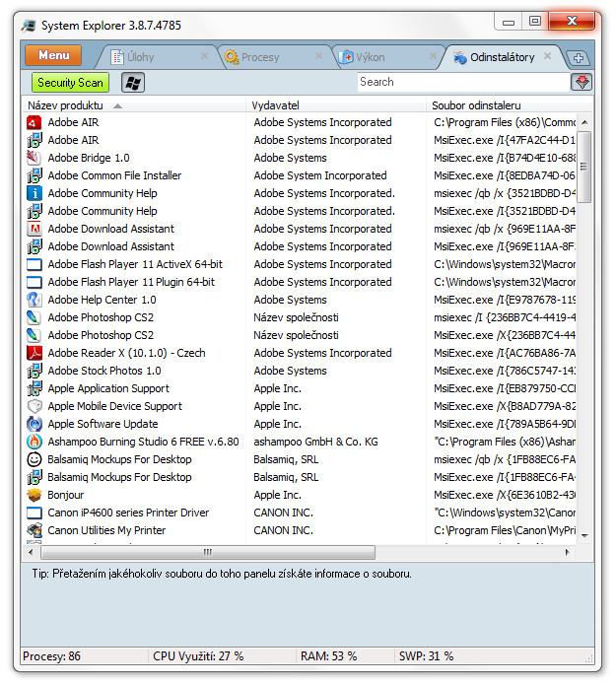Close the Procesy tab
Viewport: 616px width, 685px height.
(x=318, y=56)
